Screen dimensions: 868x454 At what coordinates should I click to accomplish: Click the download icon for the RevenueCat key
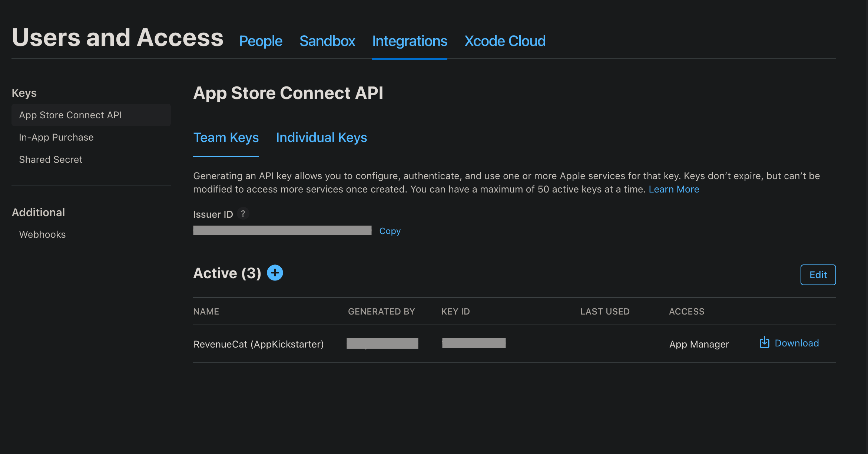coord(764,343)
